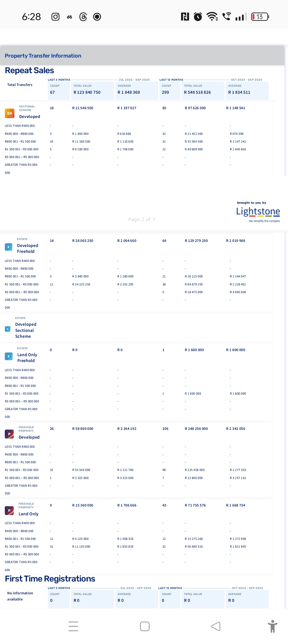Tap the Threads notification icon in status bar

pos(83,17)
